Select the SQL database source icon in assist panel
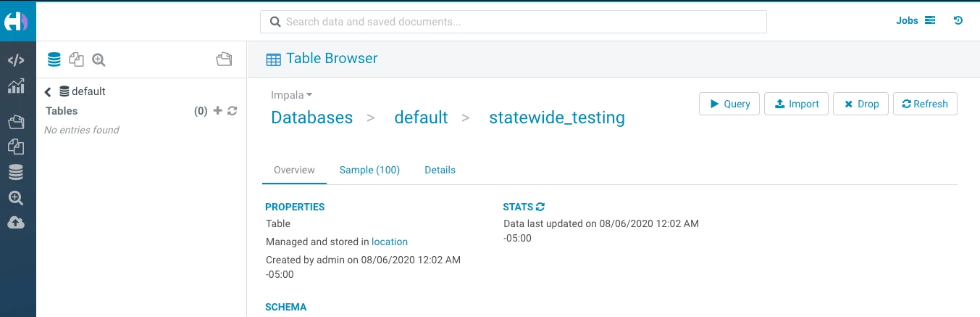 pyautogui.click(x=54, y=59)
